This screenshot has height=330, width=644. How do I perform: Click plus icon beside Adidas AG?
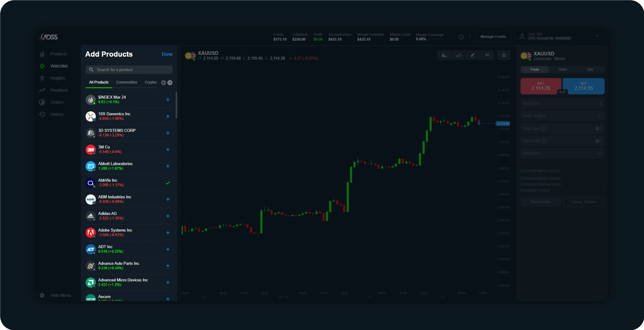coord(168,216)
